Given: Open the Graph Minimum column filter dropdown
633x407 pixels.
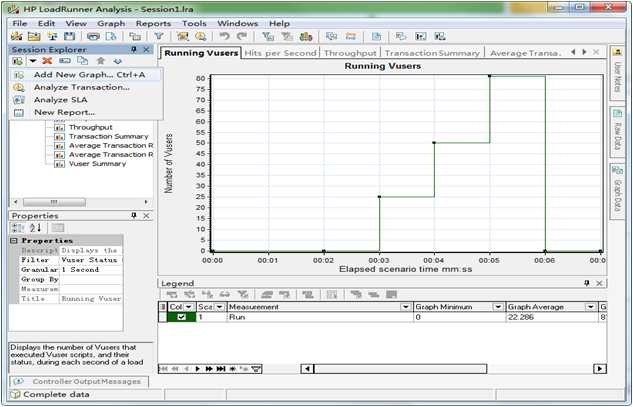Looking at the screenshot, I should click(x=498, y=307).
